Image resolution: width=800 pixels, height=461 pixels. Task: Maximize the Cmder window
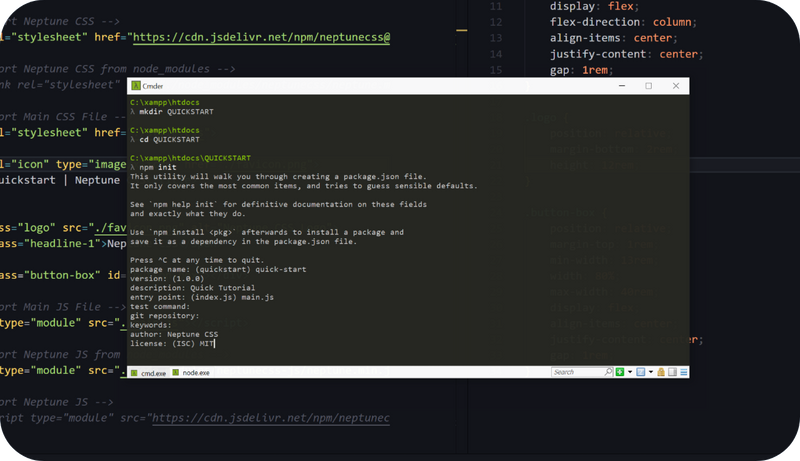[x=648, y=86]
